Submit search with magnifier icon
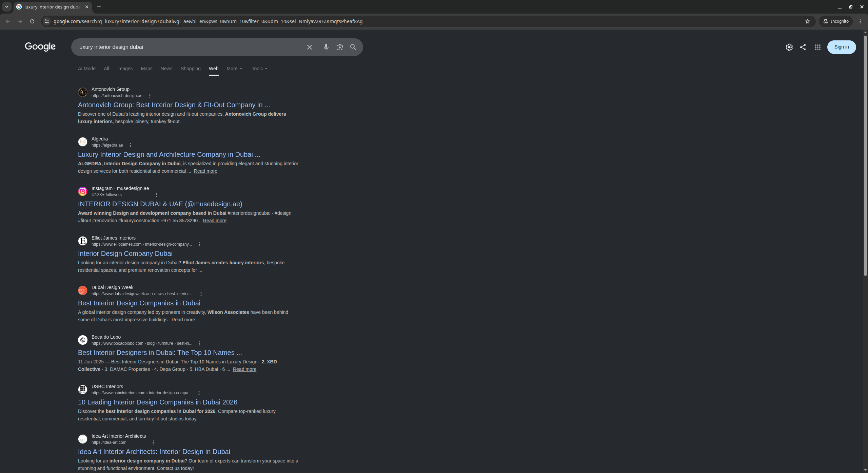 (x=353, y=47)
